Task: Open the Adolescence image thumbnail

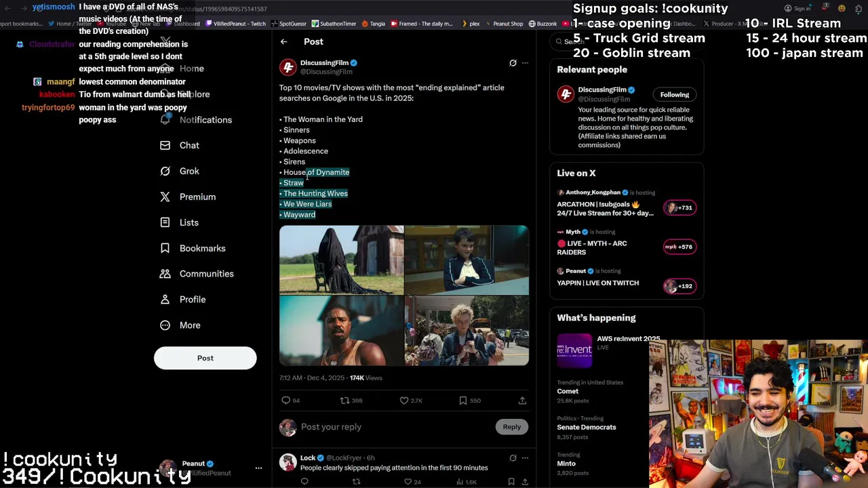Action: point(467,331)
